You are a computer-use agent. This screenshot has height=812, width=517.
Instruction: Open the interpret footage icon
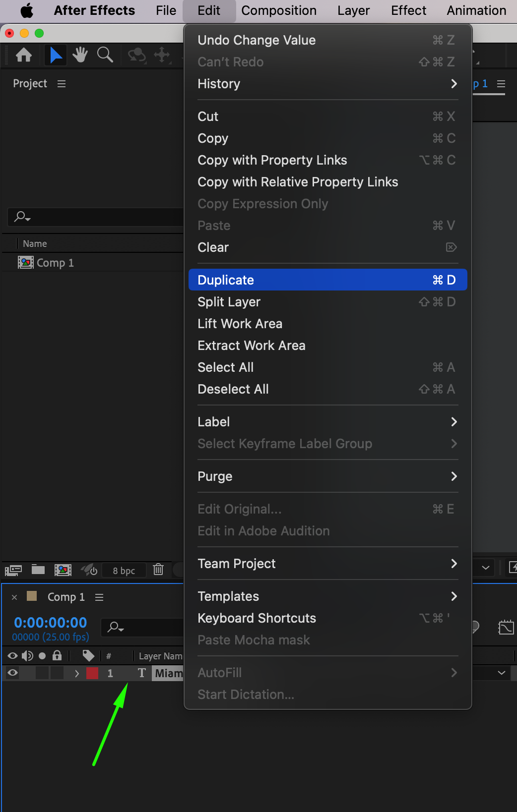pos(13,570)
